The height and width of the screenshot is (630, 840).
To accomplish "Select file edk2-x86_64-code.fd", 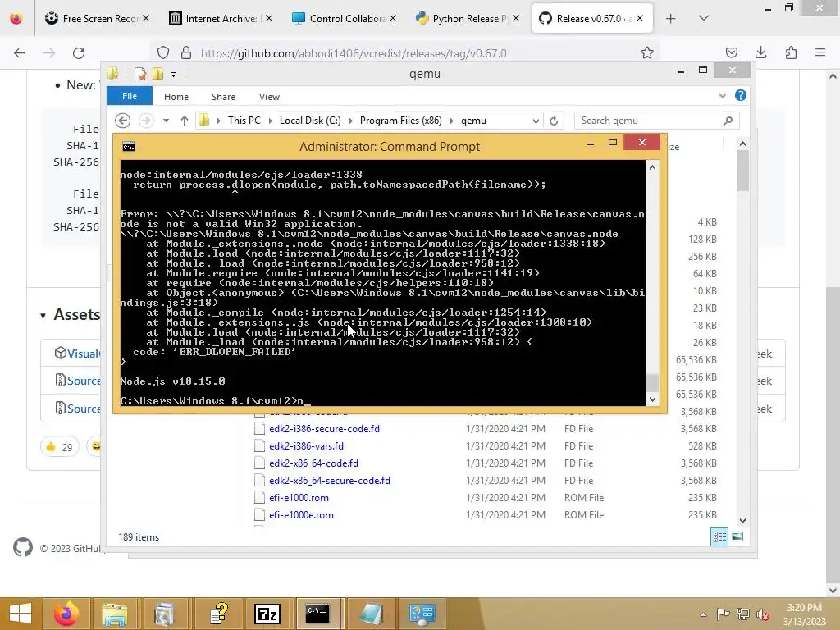I will (313, 463).
